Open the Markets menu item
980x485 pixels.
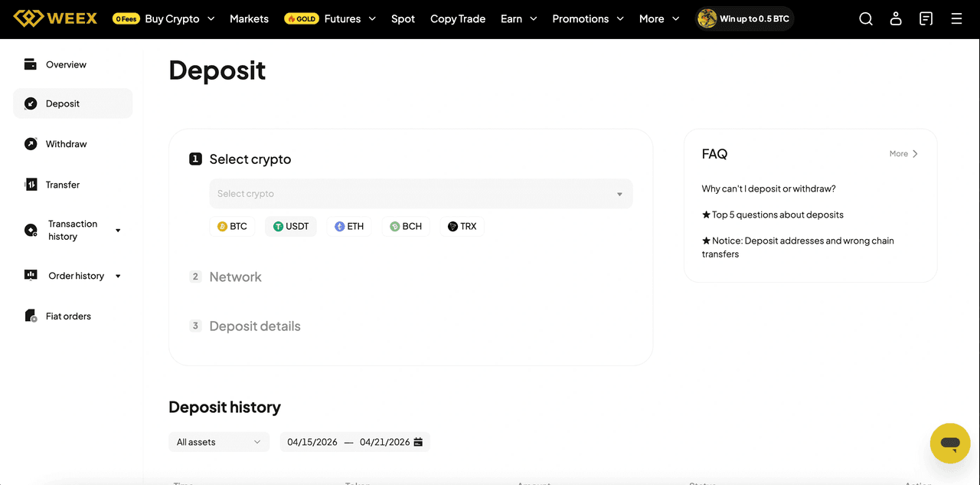click(x=249, y=18)
